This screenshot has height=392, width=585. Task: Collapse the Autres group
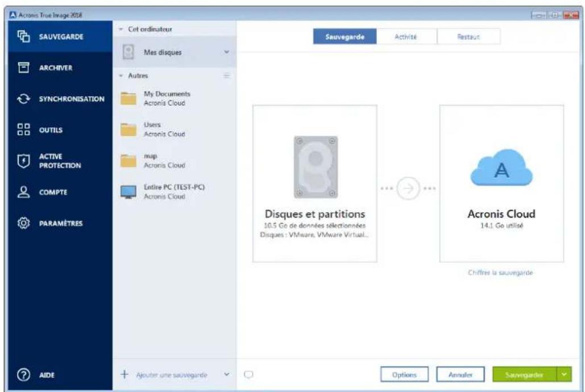tap(121, 76)
